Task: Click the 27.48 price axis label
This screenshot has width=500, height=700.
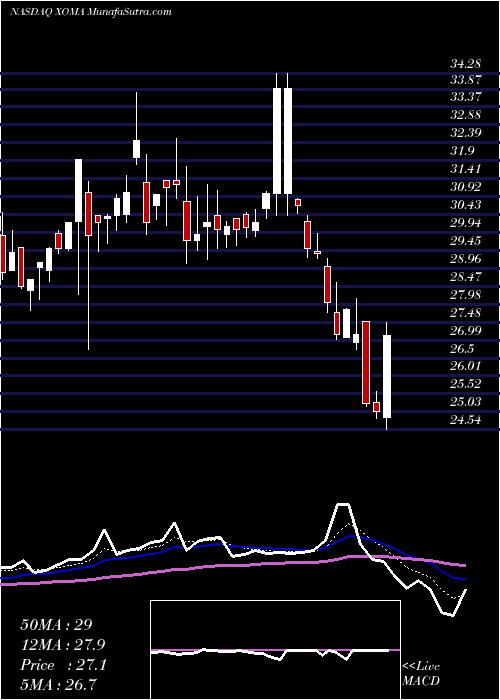Action: coord(466,312)
